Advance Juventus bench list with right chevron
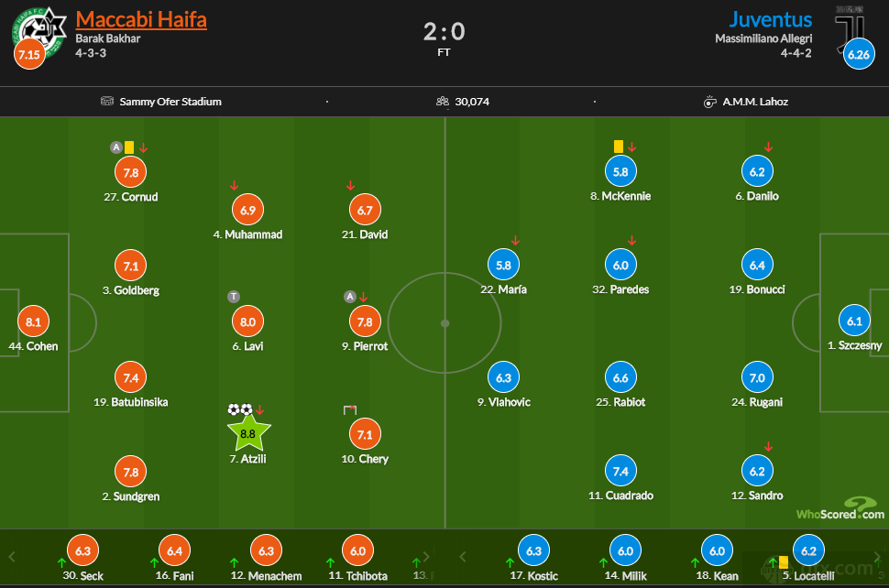This screenshot has width=889, height=588. tap(877, 557)
